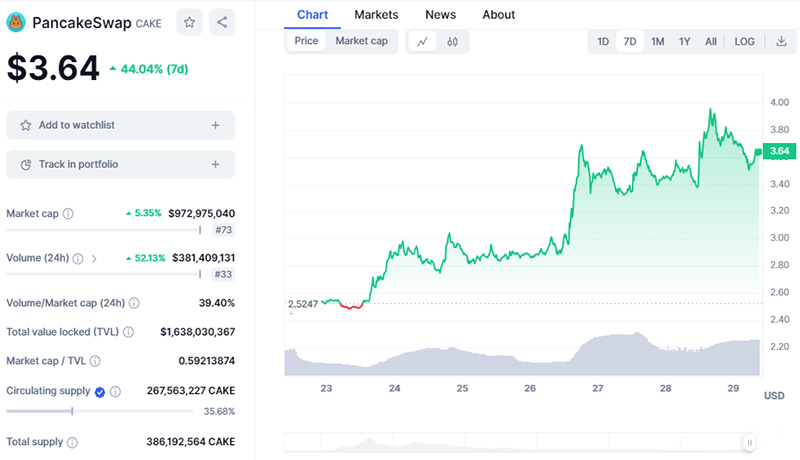Show Total supply info icon
This screenshot has width=800, height=460.
(x=72, y=442)
